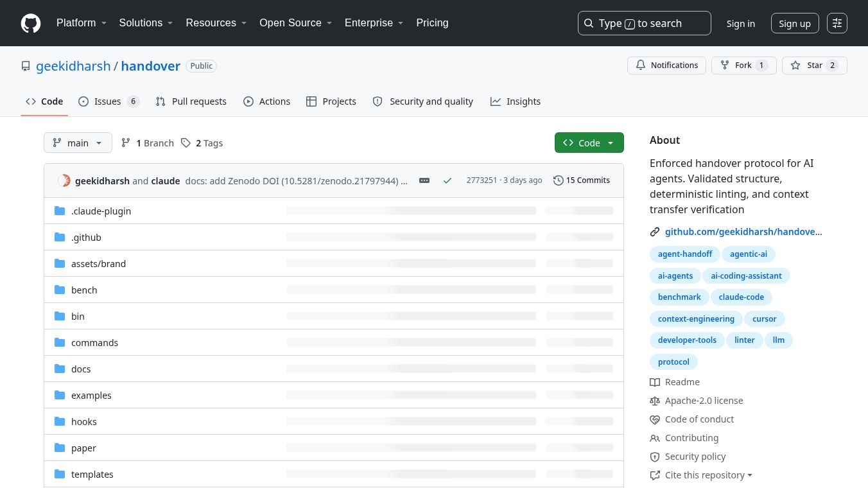Open the 1 Branch link
Image resolution: width=868 pixels, height=488 pixels.
click(148, 143)
